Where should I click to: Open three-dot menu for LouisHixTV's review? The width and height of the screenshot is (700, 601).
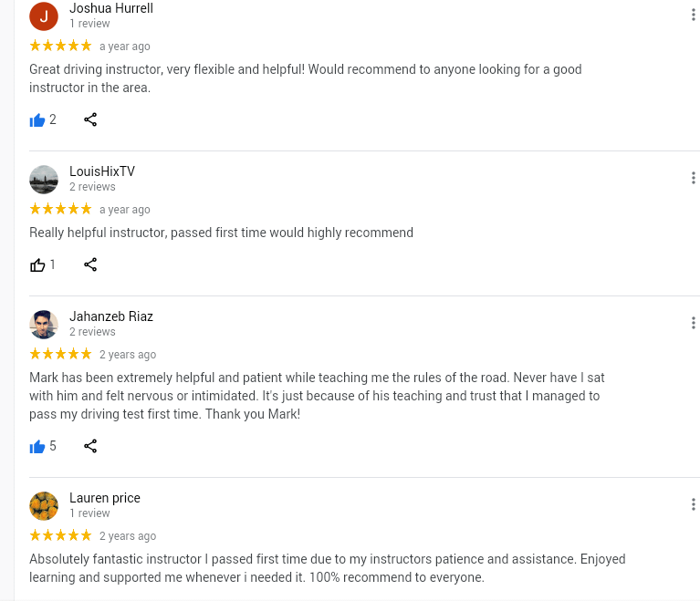pyautogui.click(x=694, y=178)
